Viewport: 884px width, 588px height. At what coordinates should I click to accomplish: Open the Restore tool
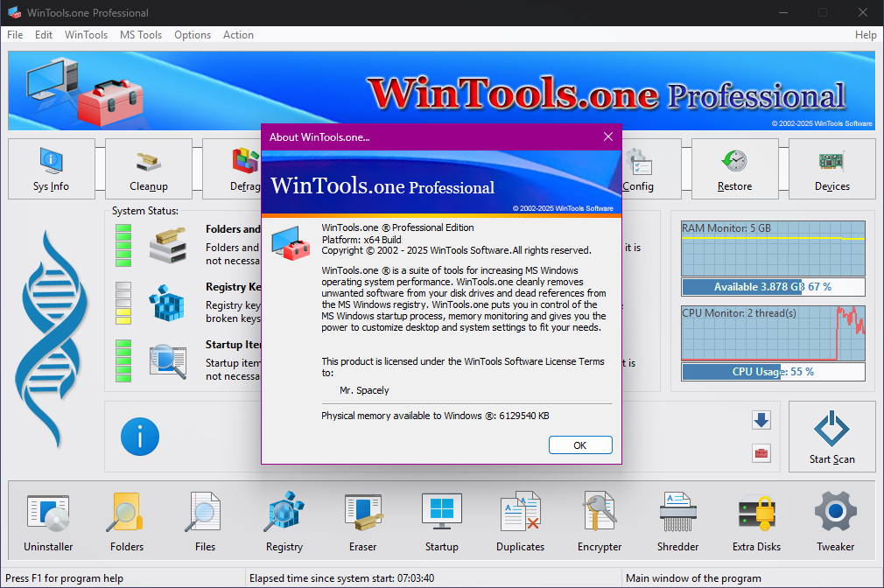click(x=734, y=169)
